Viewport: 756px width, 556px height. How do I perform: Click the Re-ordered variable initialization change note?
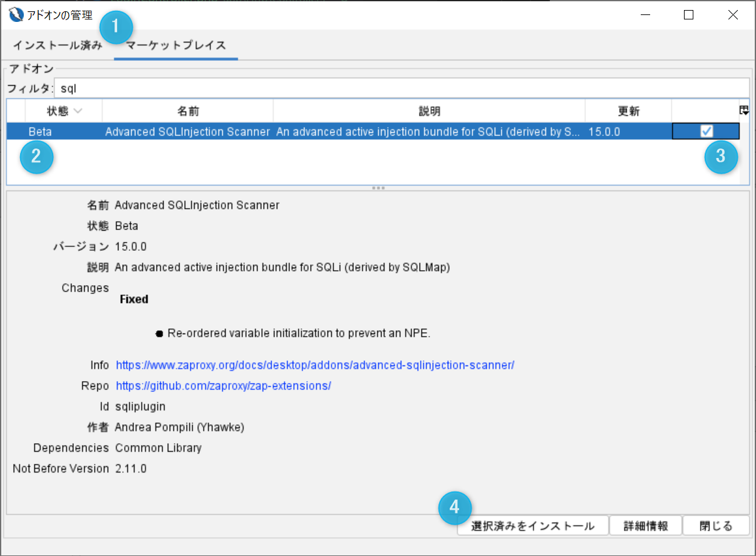[299, 333]
